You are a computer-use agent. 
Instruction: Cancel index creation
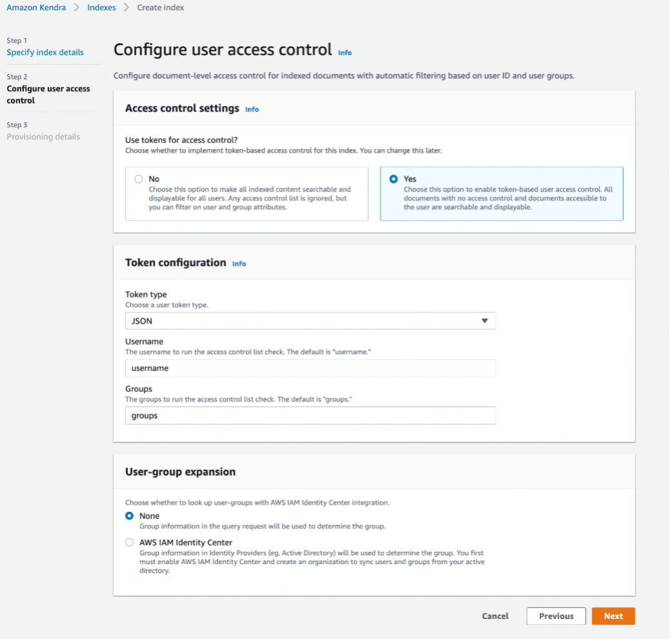pos(495,616)
